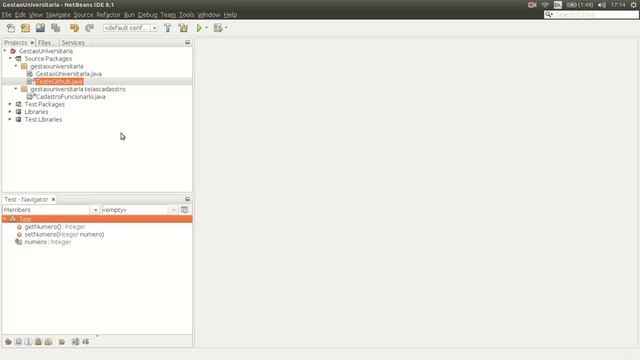Click the Clean and Build Project icon

coord(183,28)
